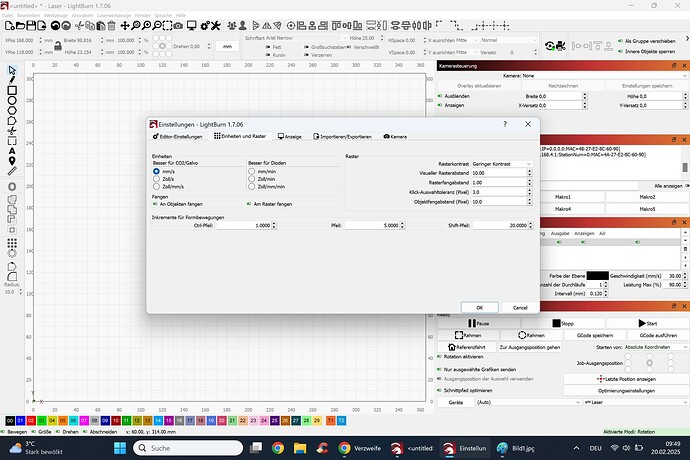Screen dimensions: 690x460
Task: Open Device settings wrench icon
Action: [216, 26]
